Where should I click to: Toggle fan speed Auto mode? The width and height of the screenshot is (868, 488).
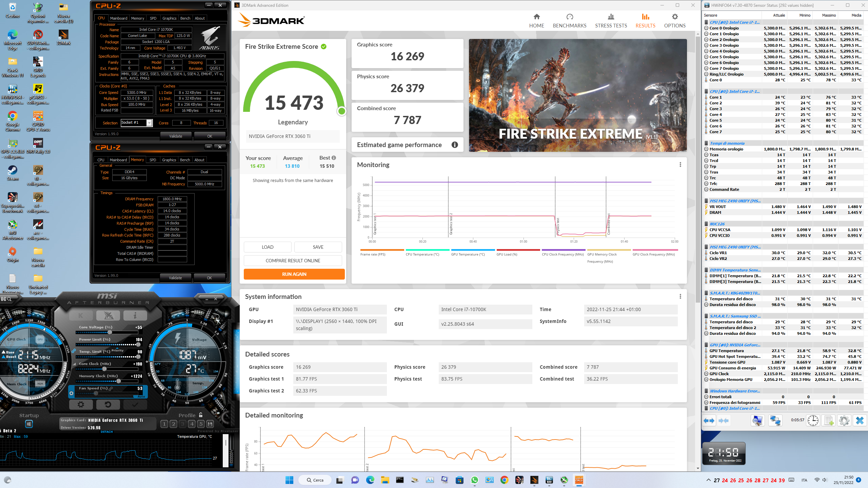pyautogui.click(x=141, y=396)
